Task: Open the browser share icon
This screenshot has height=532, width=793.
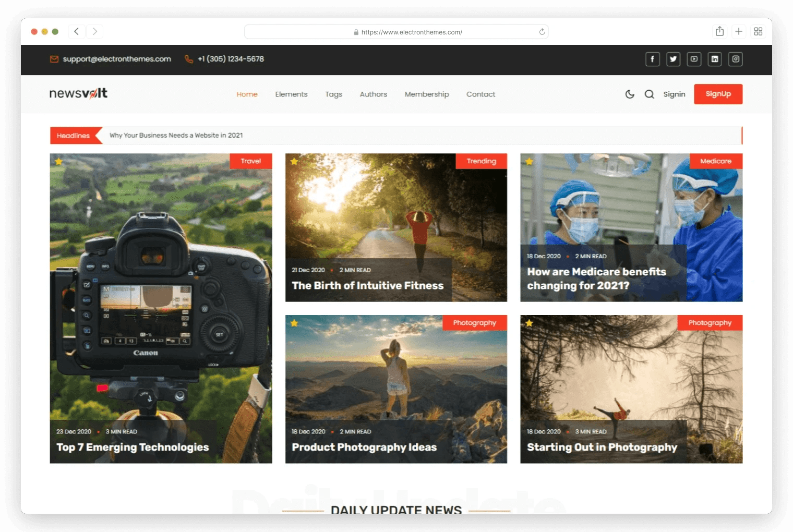Action: pyautogui.click(x=719, y=31)
